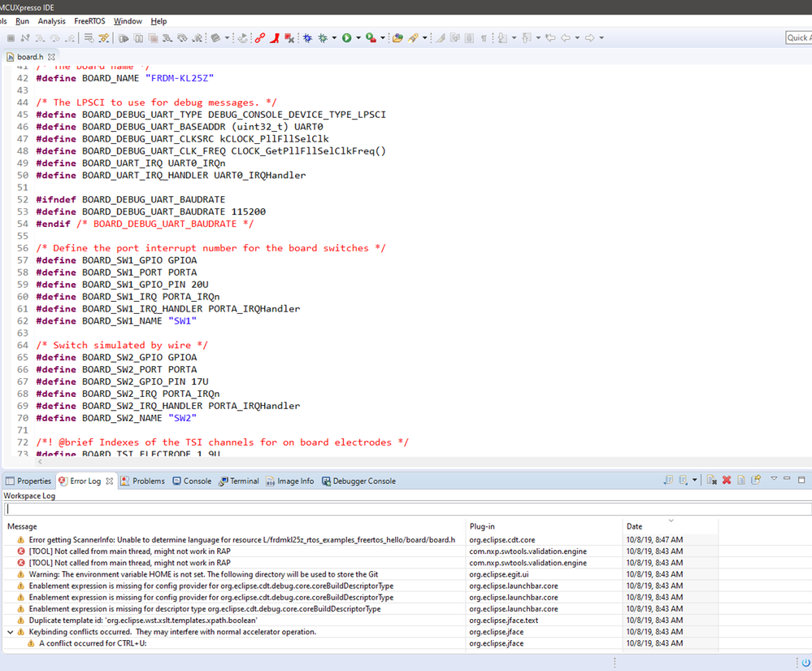This screenshot has height=671, width=812.
Task: Open the Window menu
Action: click(128, 21)
